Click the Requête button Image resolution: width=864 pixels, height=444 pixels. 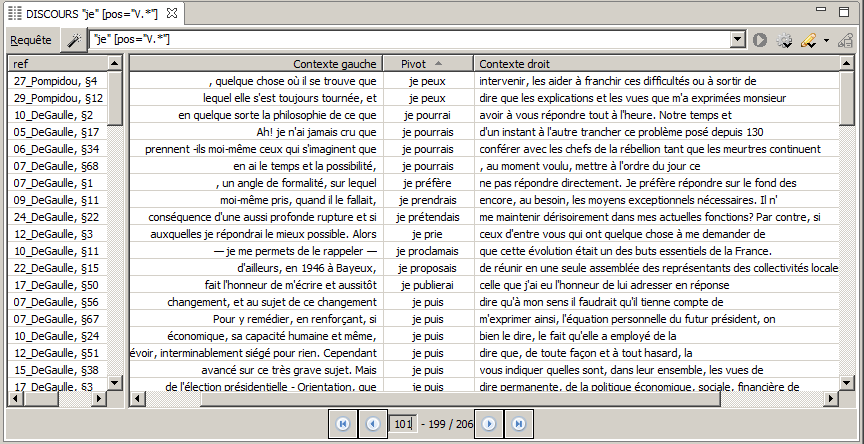tap(30, 40)
